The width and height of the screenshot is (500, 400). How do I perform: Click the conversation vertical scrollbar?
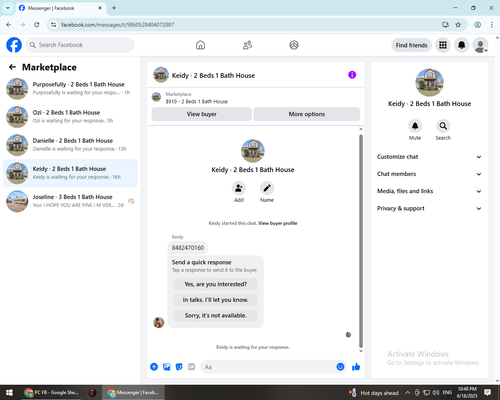(x=361, y=241)
